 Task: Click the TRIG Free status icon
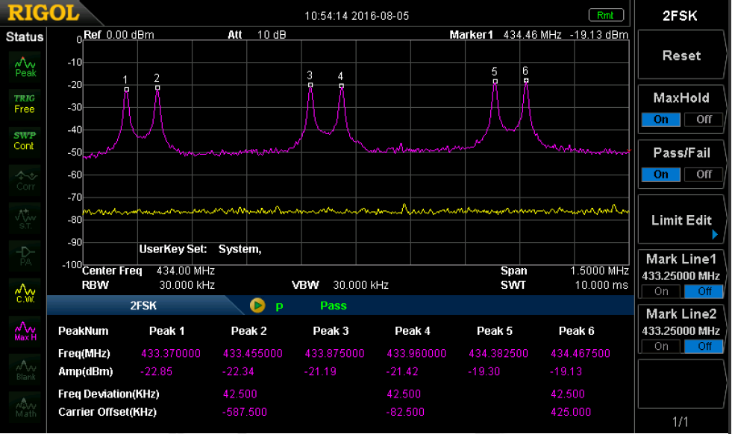coord(25,103)
